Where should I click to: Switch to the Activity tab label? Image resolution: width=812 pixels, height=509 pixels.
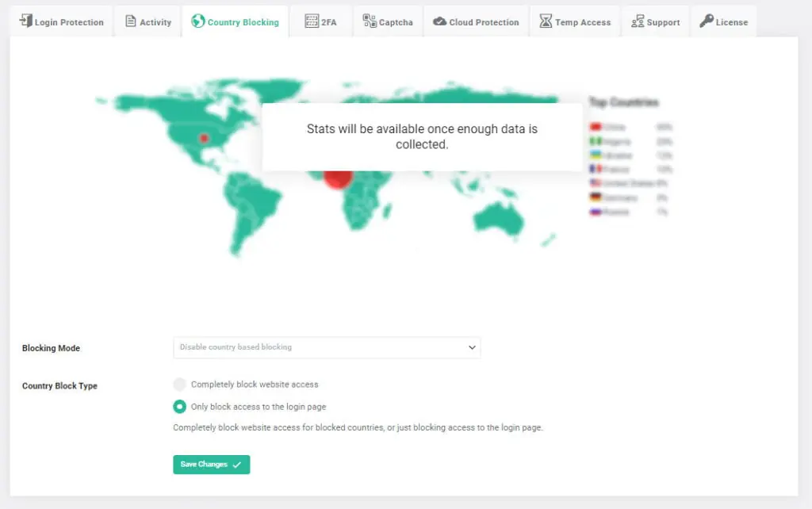pyautogui.click(x=155, y=22)
